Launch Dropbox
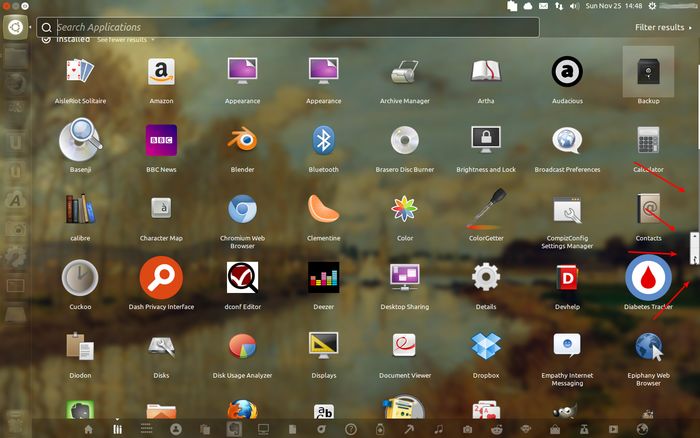Screen dimensions: 700x438 [x=486, y=346]
